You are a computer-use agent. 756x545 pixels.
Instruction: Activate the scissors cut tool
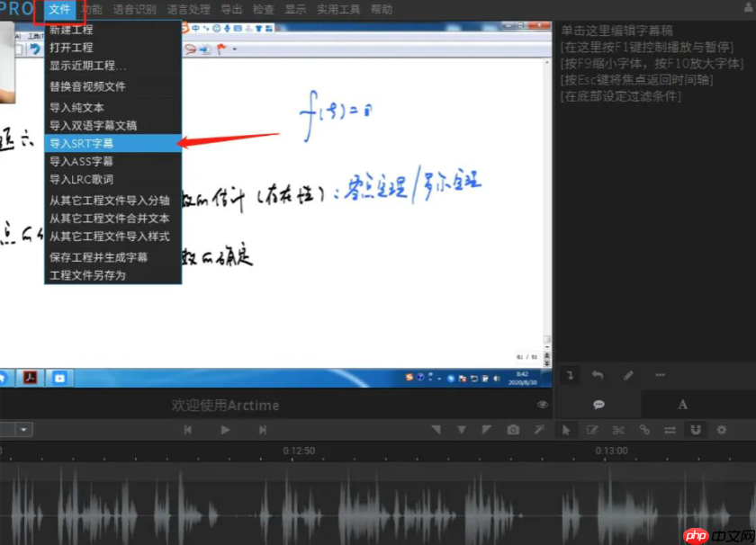(x=618, y=430)
